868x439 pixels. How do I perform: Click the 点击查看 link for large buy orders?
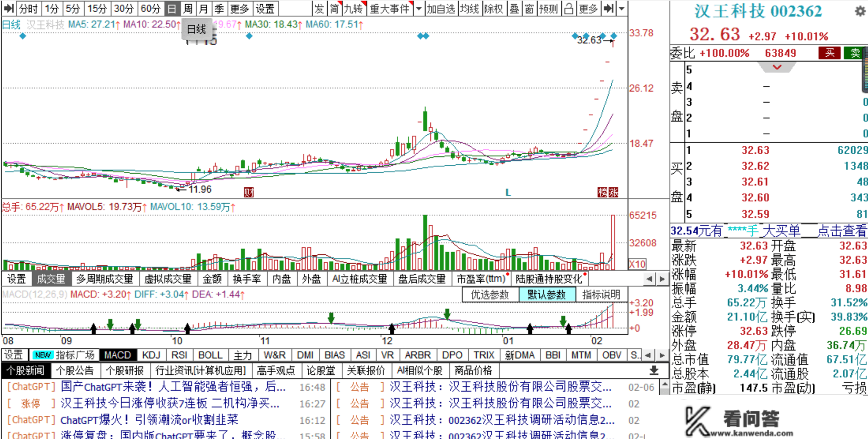[842, 231]
